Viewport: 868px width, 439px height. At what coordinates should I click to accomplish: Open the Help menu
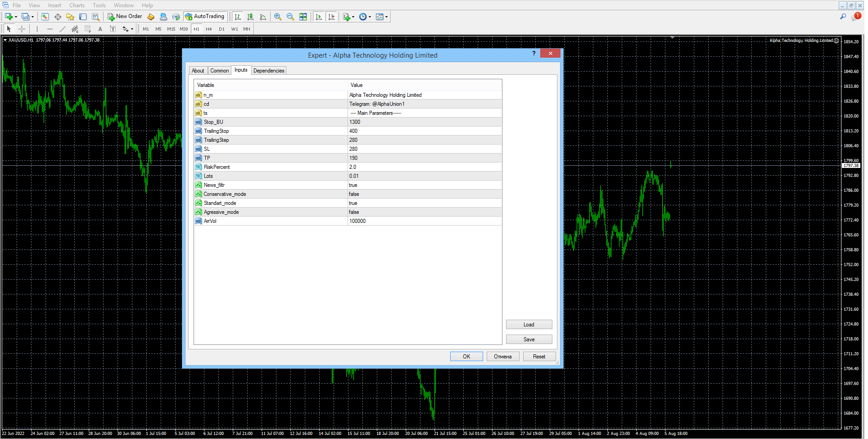[148, 5]
